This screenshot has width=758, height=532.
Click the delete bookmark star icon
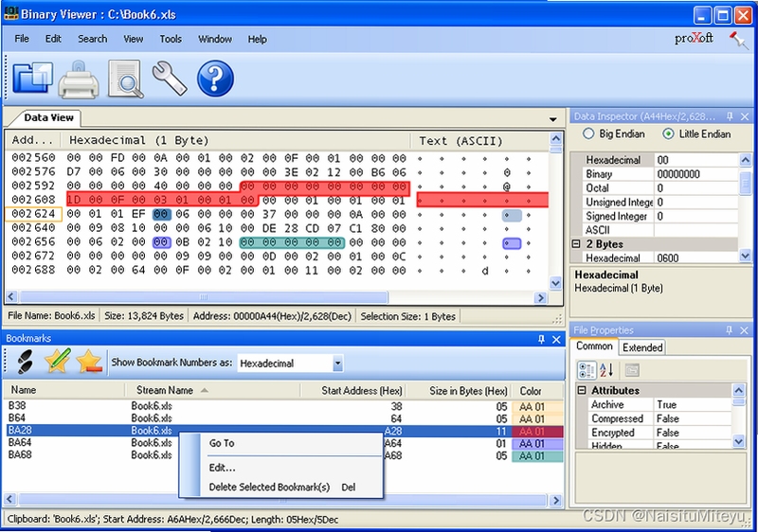[x=89, y=362]
